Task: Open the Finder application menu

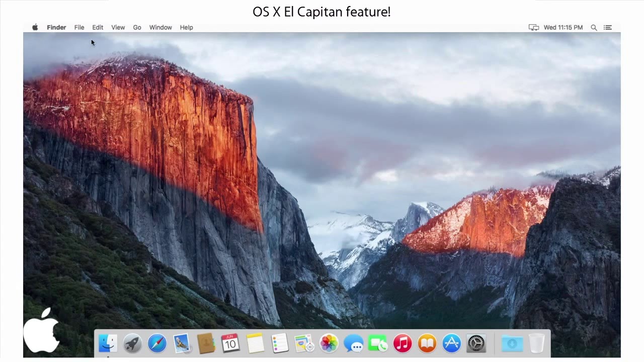Action: click(x=56, y=28)
